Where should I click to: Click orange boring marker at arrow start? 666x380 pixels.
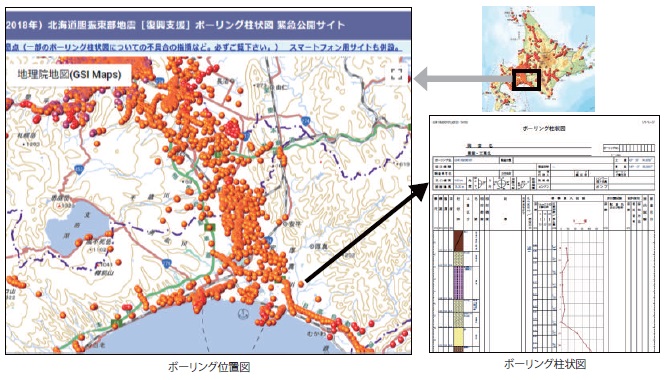pyautogui.click(x=301, y=283)
